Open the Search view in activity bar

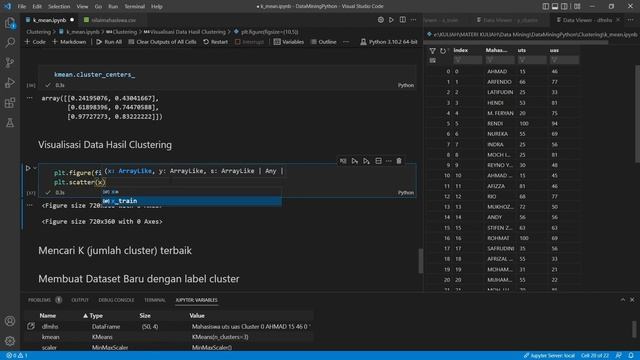click(10, 42)
